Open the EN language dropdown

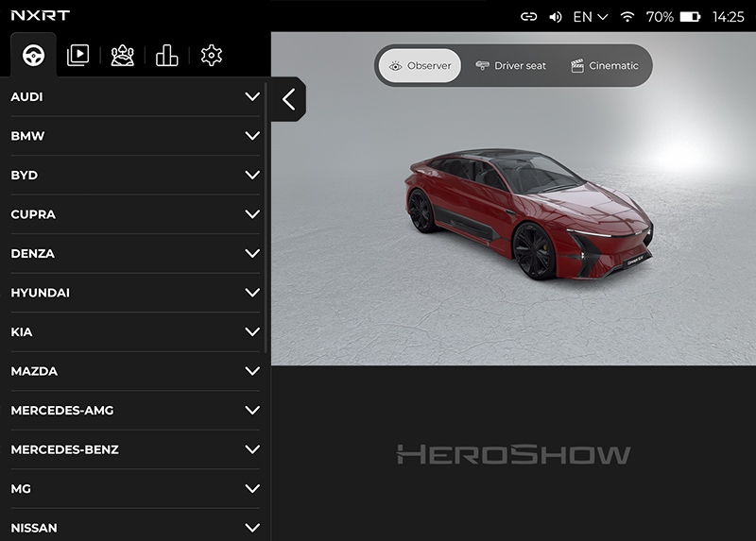point(590,17)
